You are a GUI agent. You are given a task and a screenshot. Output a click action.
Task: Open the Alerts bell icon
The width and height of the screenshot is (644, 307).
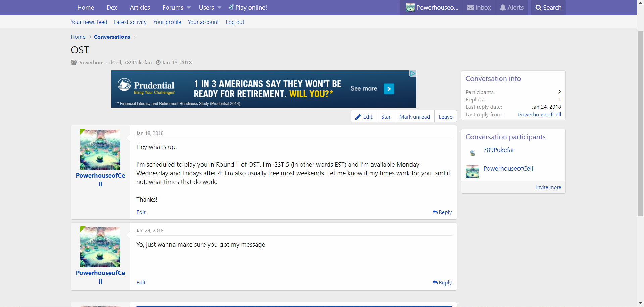pos(503,8)
